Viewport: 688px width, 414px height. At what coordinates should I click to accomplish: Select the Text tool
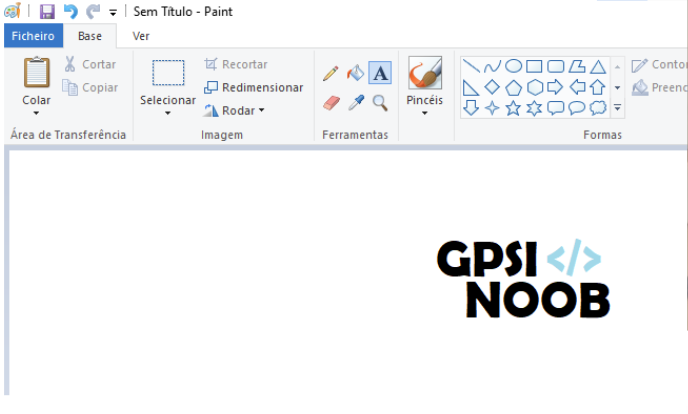pyautogui.click(x=380, y=73)
